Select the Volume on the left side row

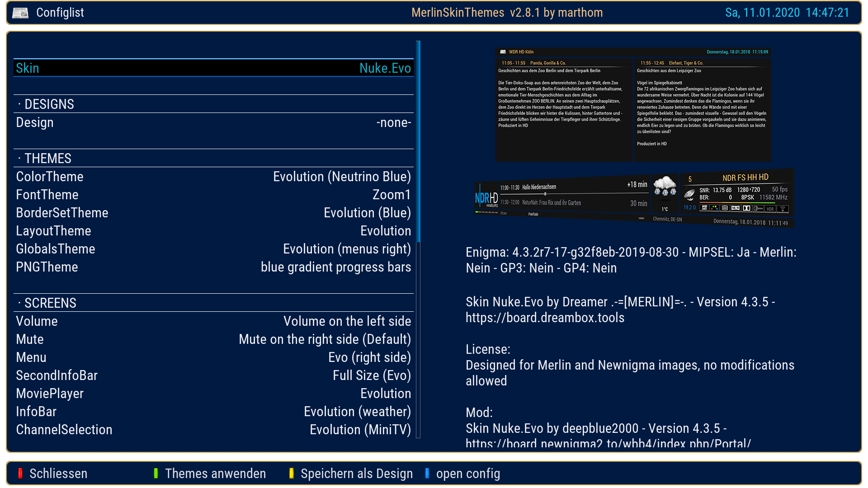click(213, 321)
